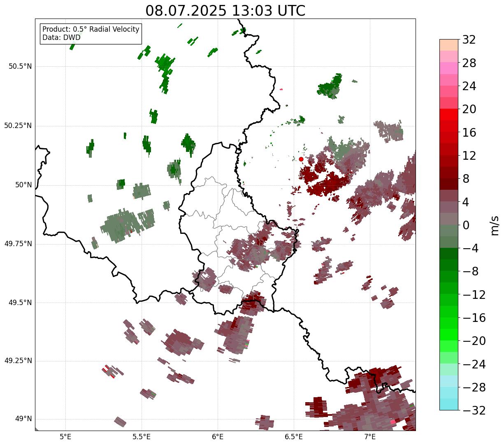This screenshot has width=504, height=445.
Task: Click the 49.25°N latitude label
Action: (x=18, y=361)
